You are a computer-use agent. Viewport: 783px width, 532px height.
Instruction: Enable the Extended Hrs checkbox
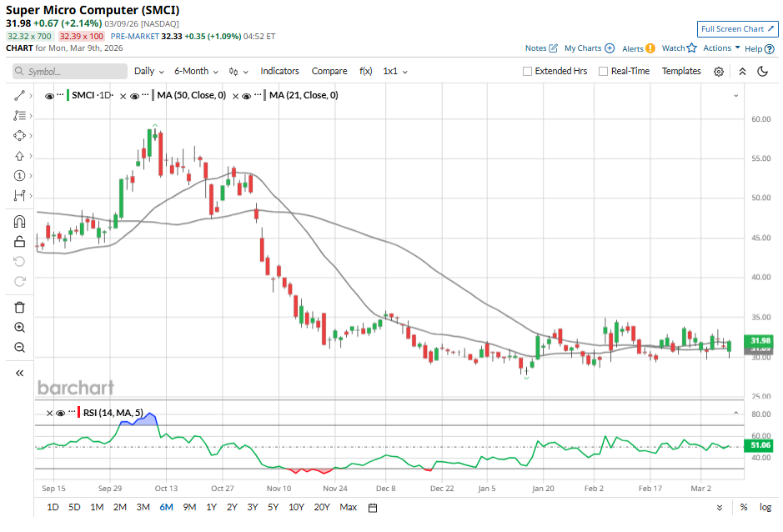(527, 72)
